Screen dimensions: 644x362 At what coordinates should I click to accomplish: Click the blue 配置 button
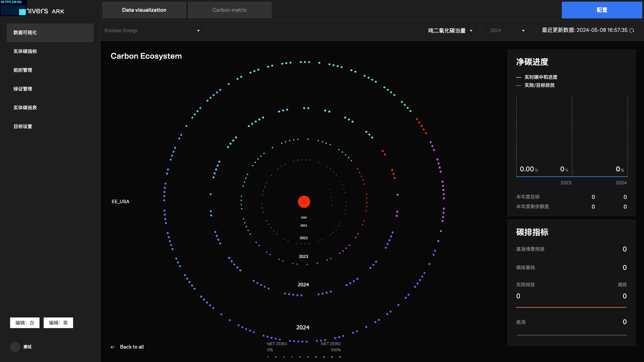[602, 10]
